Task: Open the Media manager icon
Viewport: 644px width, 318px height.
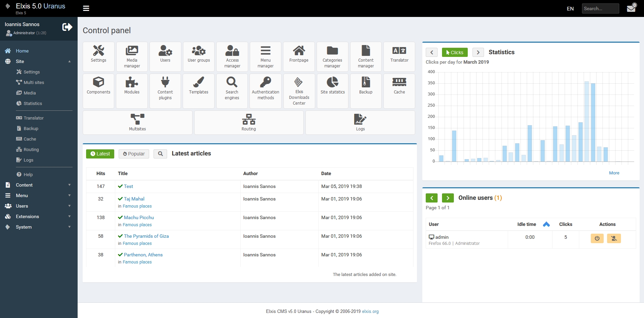Action: [132, 57]
